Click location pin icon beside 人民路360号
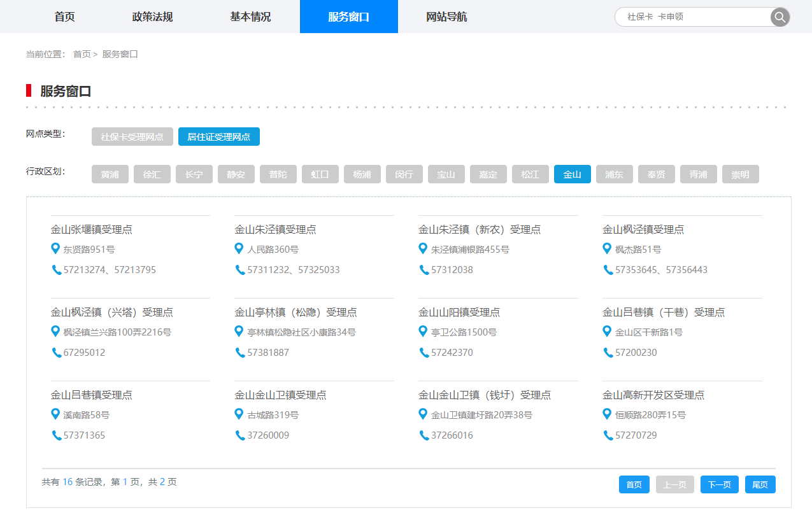The height and width of the screenshot is (515, 812). (239, 248)
